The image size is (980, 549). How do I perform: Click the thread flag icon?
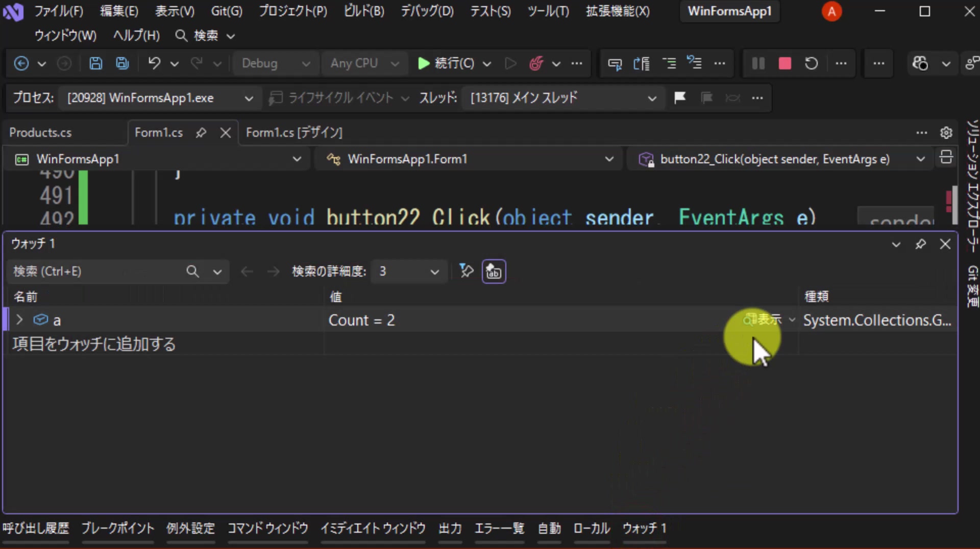tap(680, 97)
